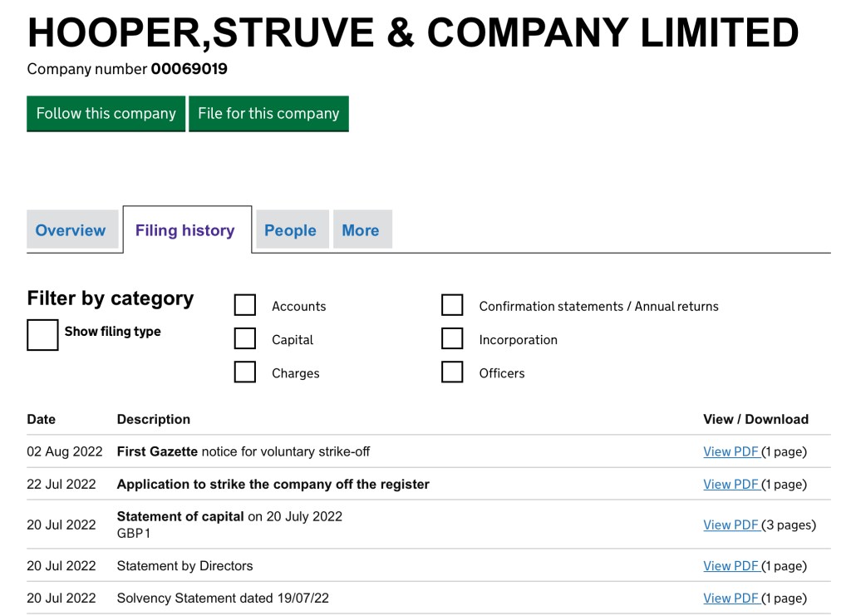Toggle the Charges filter checkbox
Screen dimensions: 851x616
coord(245,372)
